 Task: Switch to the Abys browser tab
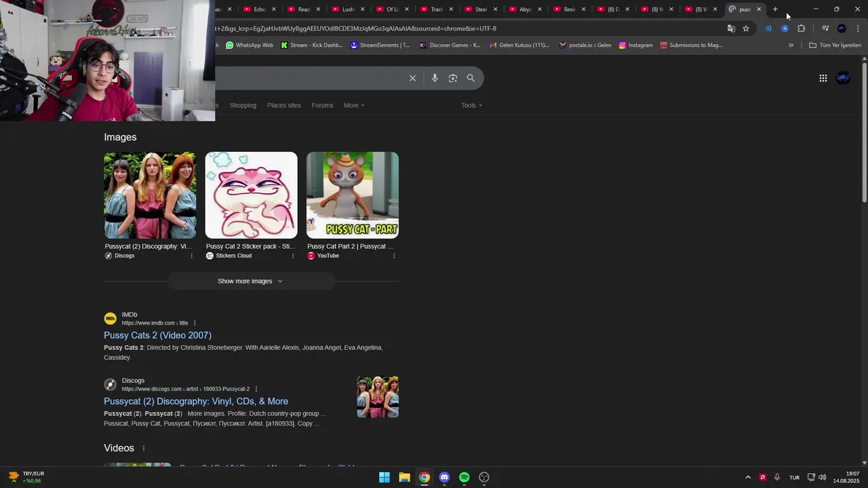point(525,9)
